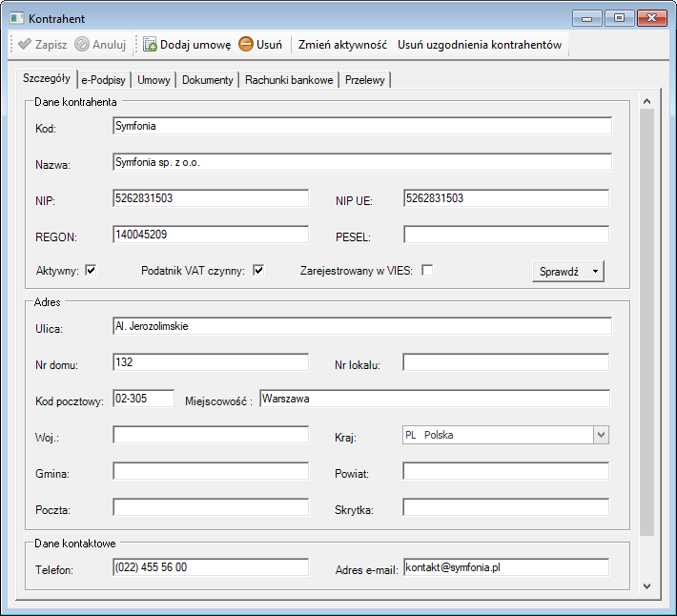Click the Dodaj umowę document icon
Image resolution: width=677 pixels, height=616 pixels.
[150, 44]
